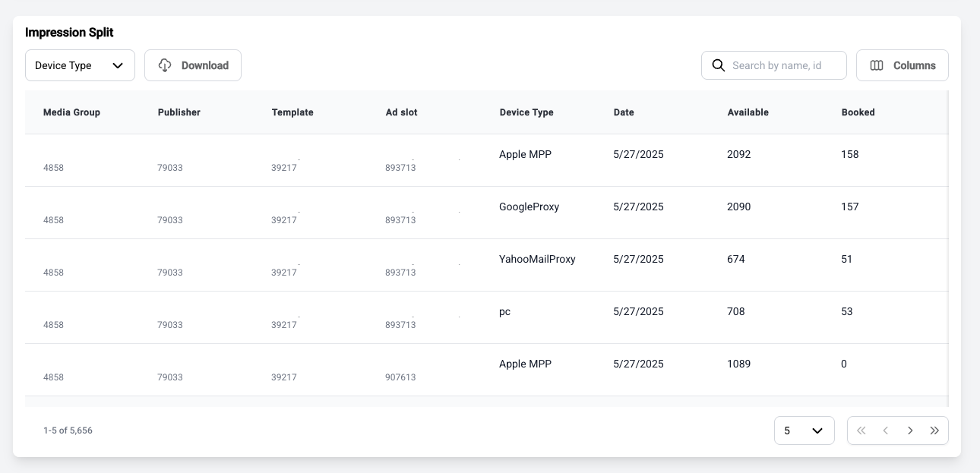Open the rows-per-page selector showing 5
Image resolution: width=980 pixels, height=473 pixels.
[804, 430]
